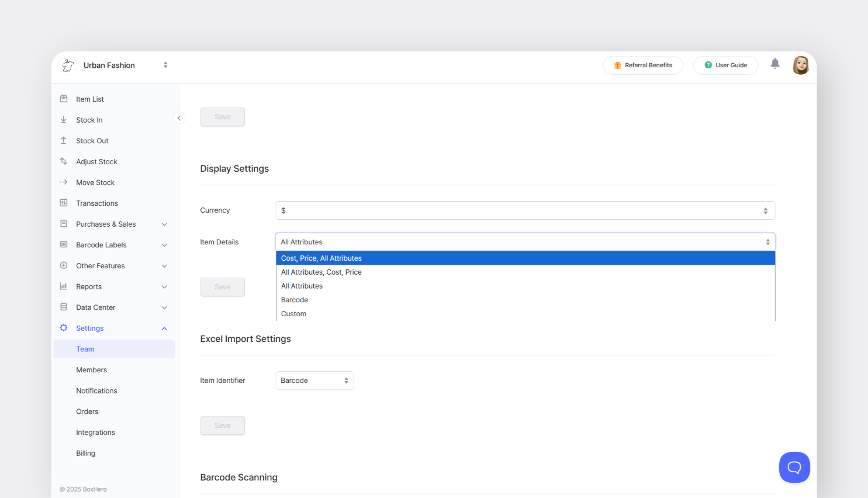Image resolution: width=868 pixels, height=498 pixels.
Task: Open Stock Out from sidebar
Action: coord(92,140)
